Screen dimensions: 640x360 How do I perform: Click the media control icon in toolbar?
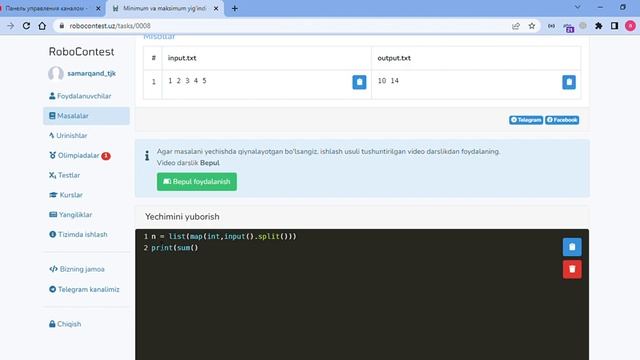point(551,26)
